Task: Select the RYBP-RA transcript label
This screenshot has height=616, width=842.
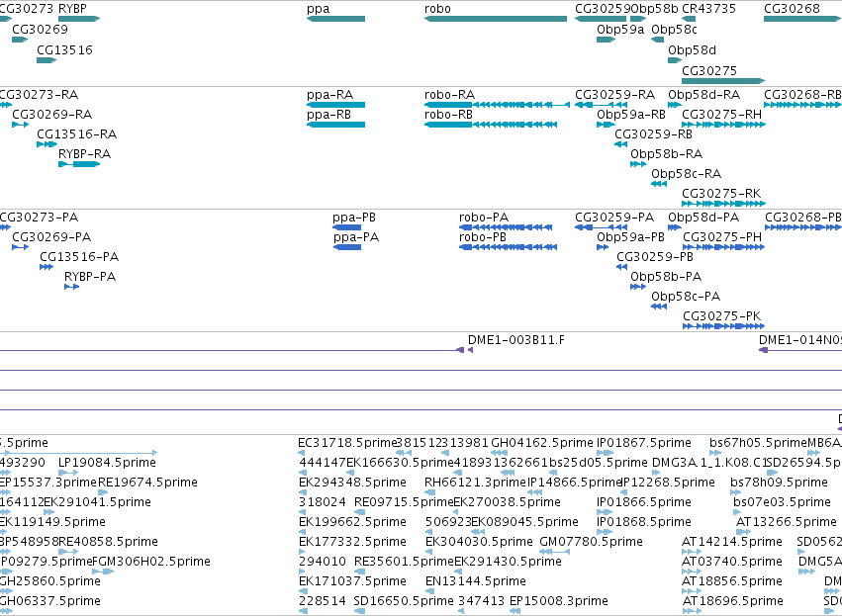Action: tap(85, 154)
